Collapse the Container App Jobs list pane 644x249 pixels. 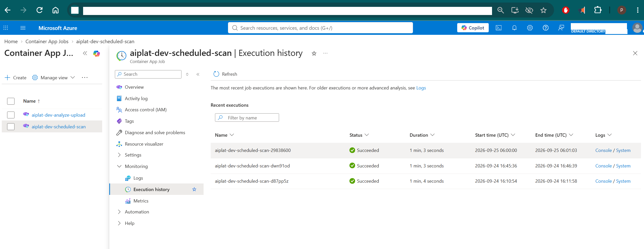[85, 53]
